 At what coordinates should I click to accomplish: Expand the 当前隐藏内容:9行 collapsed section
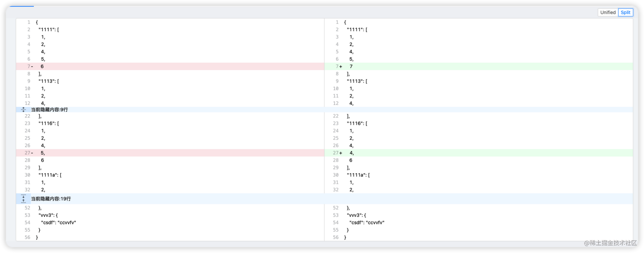(x=49, y=109)
